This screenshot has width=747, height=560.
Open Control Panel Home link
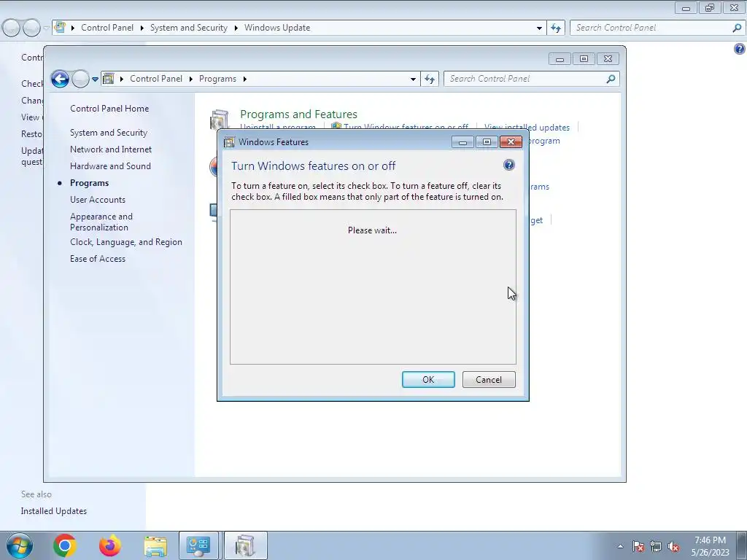click(x=109, y=109)
